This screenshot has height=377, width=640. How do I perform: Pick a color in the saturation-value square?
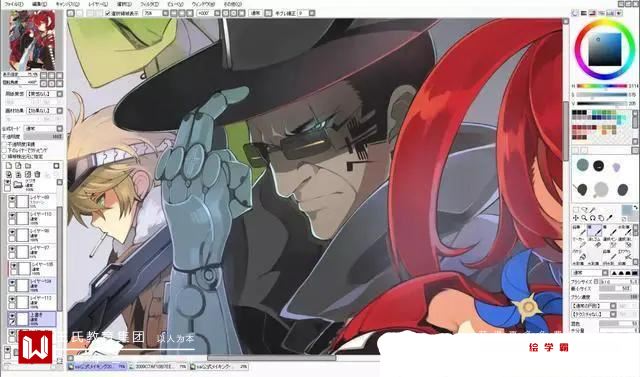[x=604, y=49]
